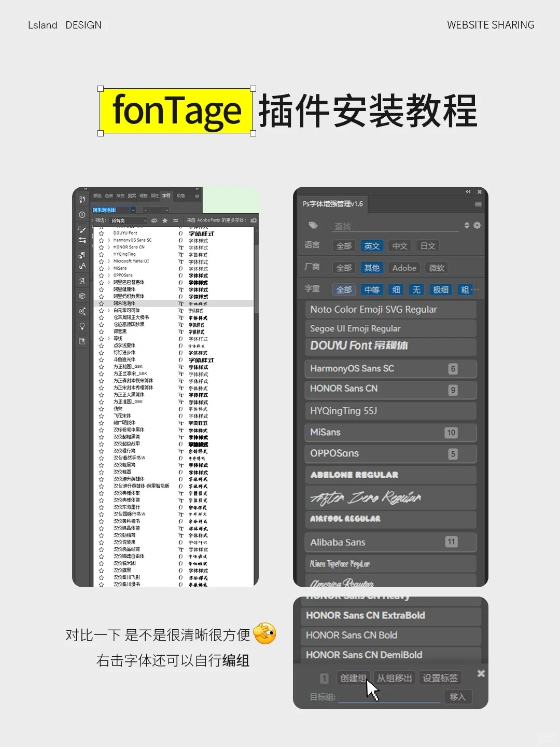Click the ≈ icon to show similar fonts
560x747 pixels.
click(x=175, y=220)
